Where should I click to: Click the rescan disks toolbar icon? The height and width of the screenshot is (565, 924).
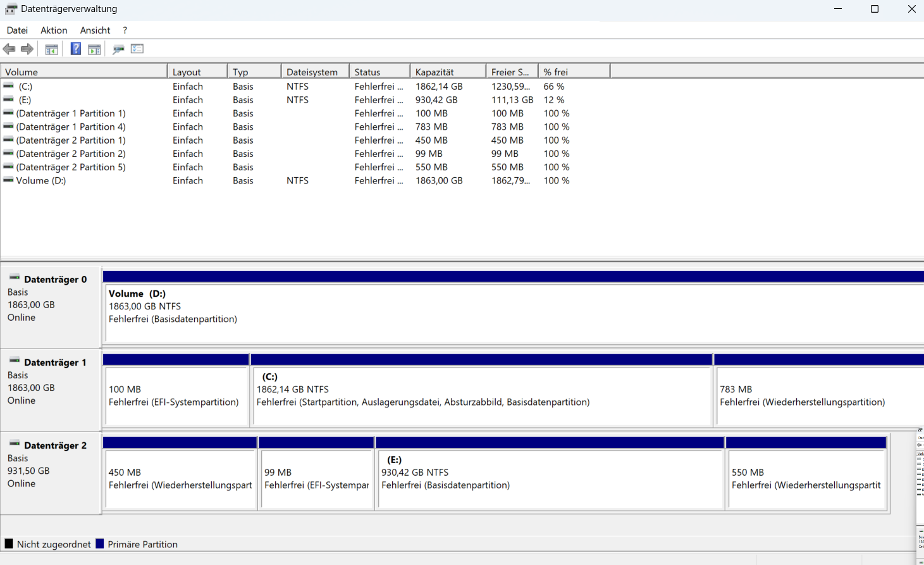pos(118,49)
